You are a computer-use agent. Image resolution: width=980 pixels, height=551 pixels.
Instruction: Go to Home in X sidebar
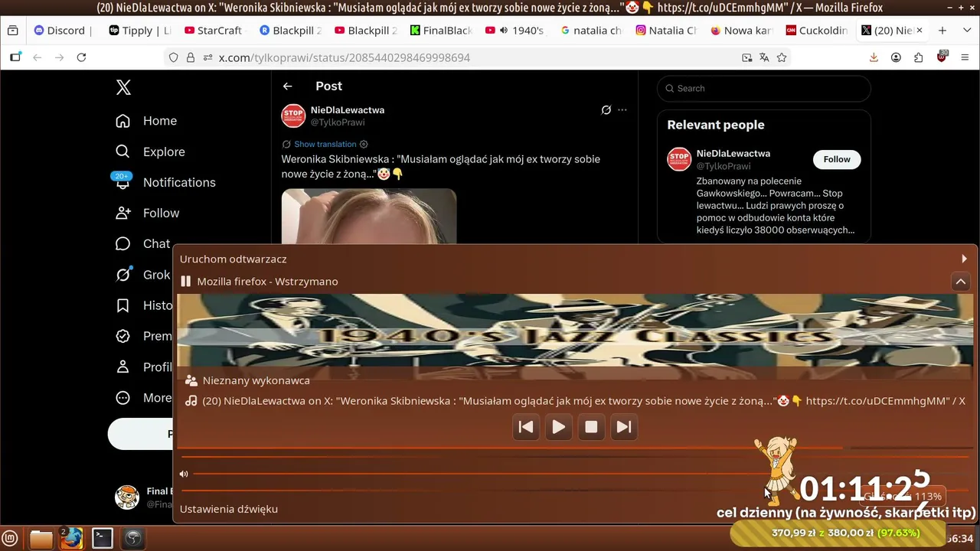(146, 121)
